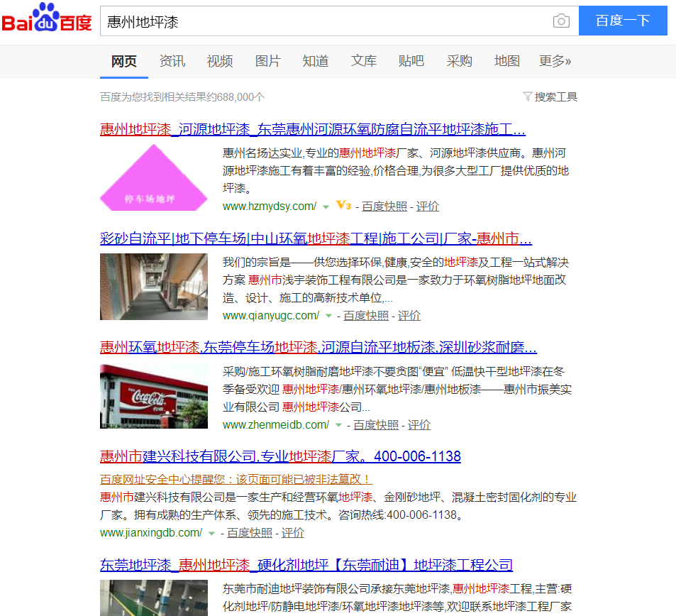
Task: Expand the 更多» tab menu
Action: click(555, 61)
